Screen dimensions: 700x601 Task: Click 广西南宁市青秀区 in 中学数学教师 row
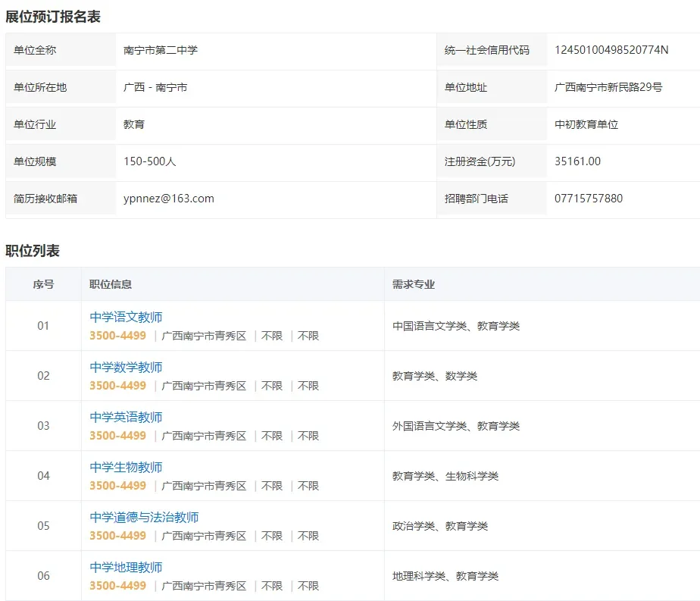click(x=204, y=386)
